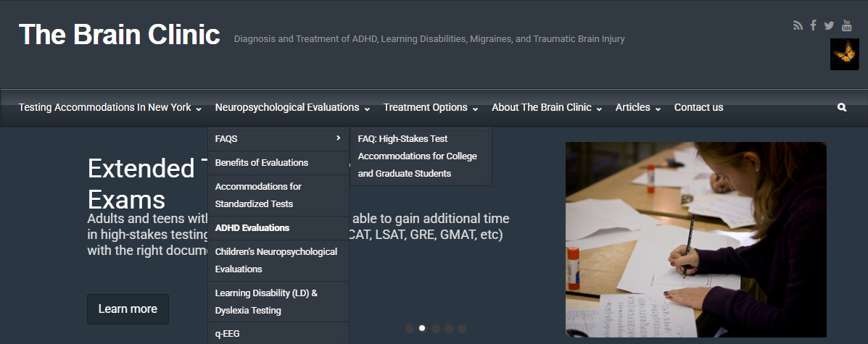Select the third slider dot
The image size is (868, 344).
[436, 329]
